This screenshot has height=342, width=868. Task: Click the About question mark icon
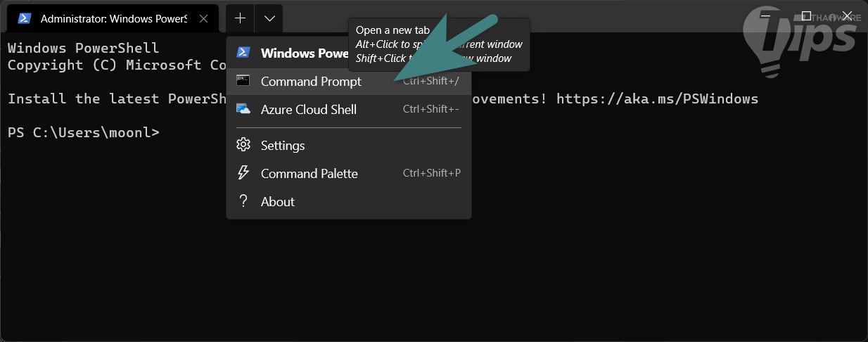(243, 201)
